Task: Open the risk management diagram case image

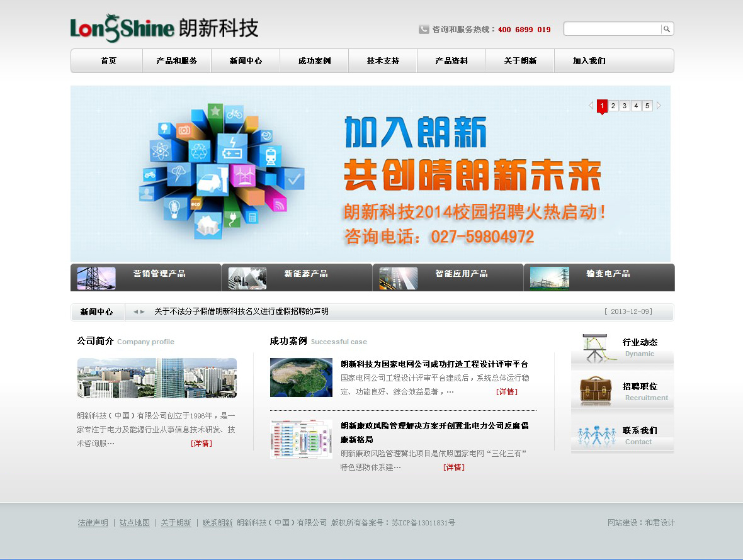Action: pos(302,439)
